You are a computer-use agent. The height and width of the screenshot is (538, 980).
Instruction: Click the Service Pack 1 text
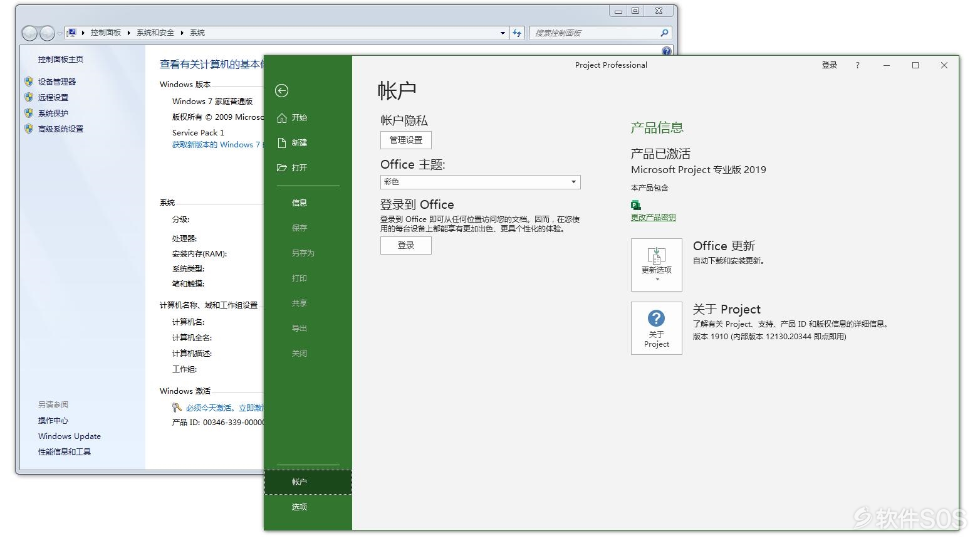(x=198, y=133)
